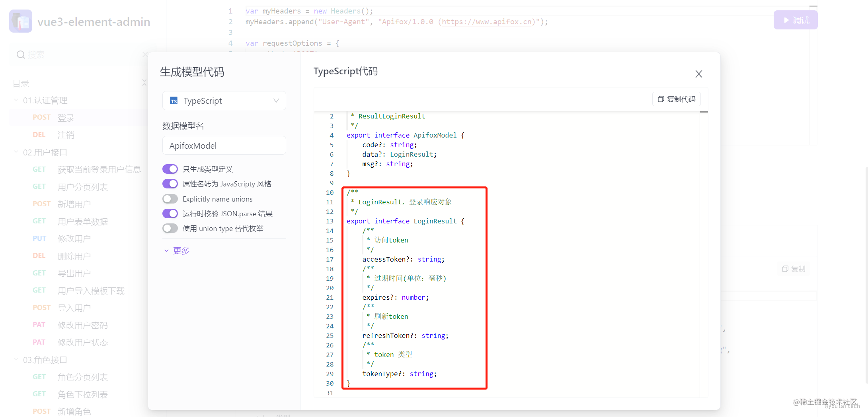
Task: Click the 调试 debug button
Action: 796,20
